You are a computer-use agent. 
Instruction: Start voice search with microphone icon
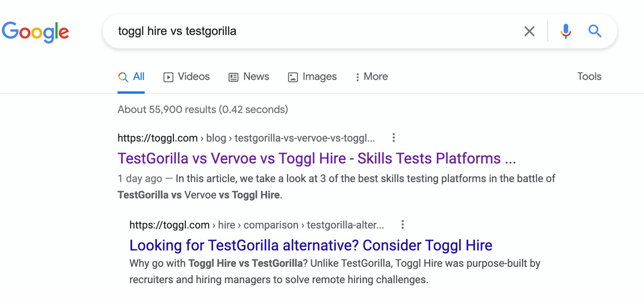566,31
